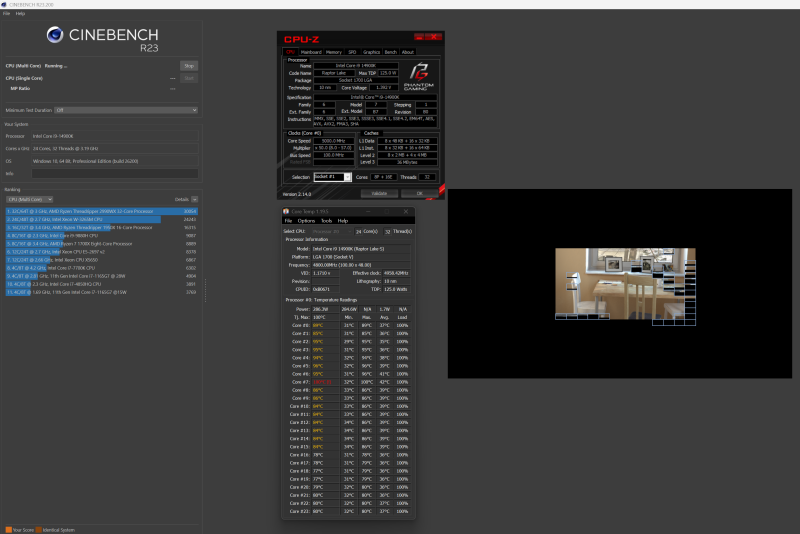Open the Graphics tab in CPU-Z
Viewport: 800px width, 534px height.
tap(371, 51)
